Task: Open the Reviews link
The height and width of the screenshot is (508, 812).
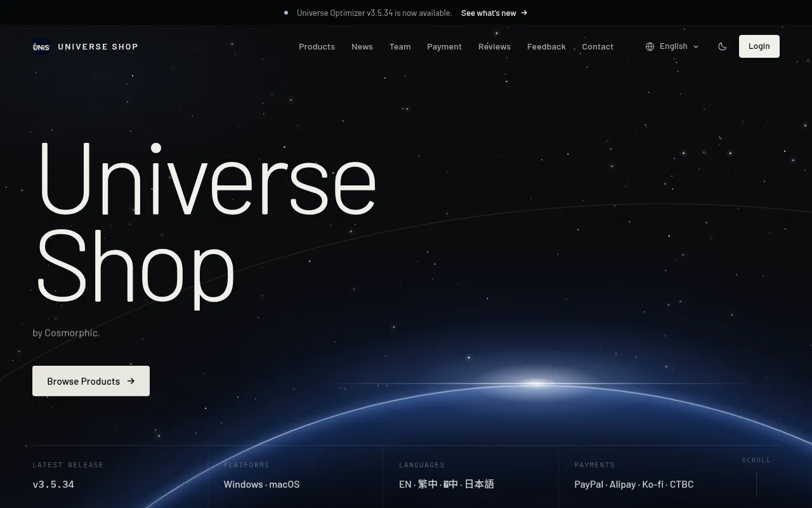Action: tap(494, 46)
